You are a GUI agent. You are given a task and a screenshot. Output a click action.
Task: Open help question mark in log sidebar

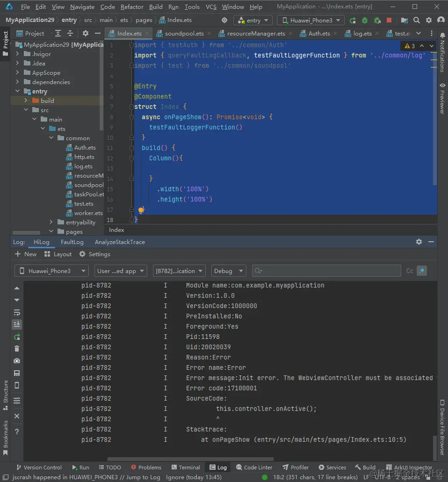(x=17, y=432)
